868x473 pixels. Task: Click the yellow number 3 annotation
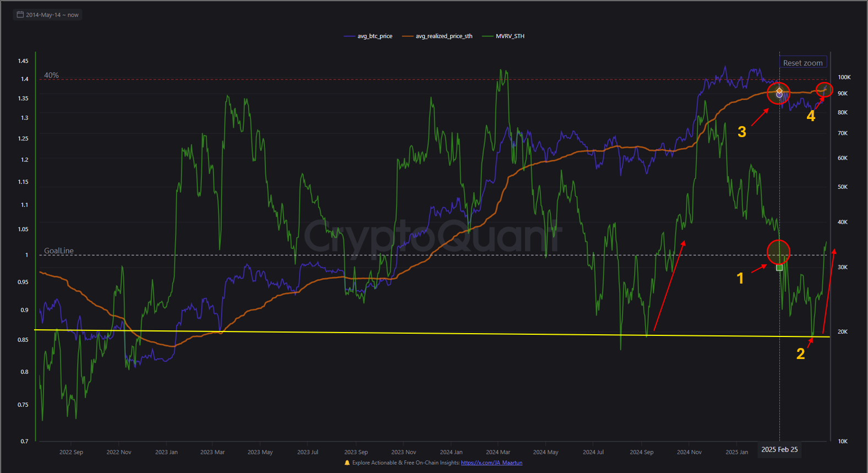click(x=742, y=132)
